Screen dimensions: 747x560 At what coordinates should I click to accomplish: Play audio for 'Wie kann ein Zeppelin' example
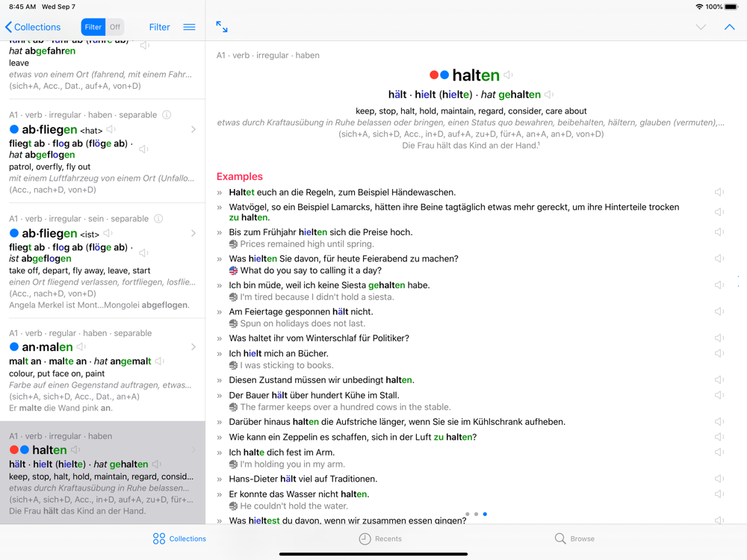pyautogui.click(x=719, y=437)
